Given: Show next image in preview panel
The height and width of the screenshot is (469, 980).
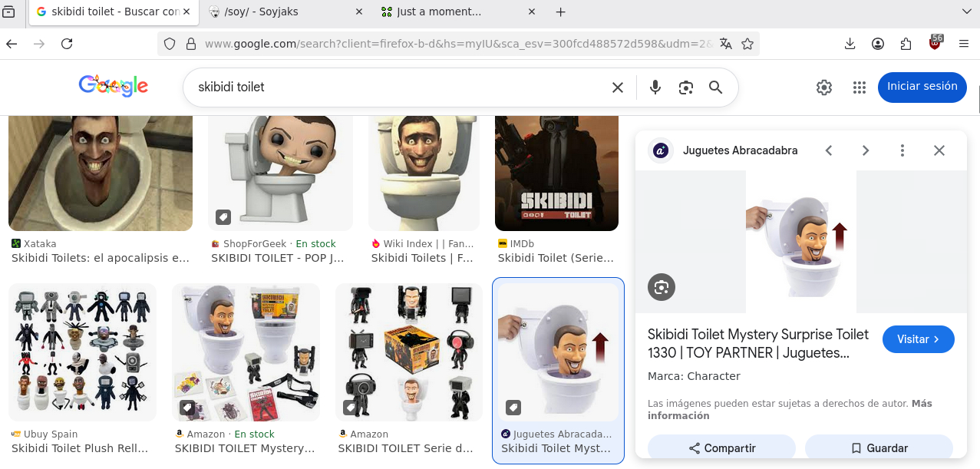Looking at the screenshot, I should [865, 150].
